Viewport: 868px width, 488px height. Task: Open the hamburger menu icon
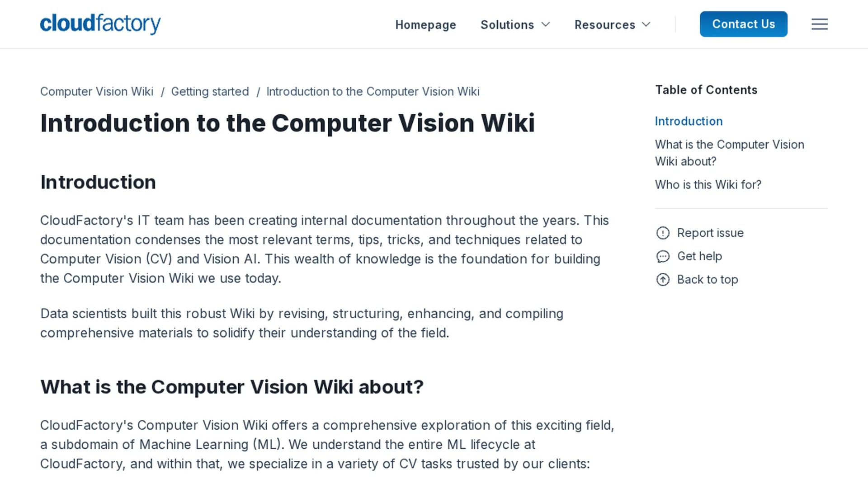coord(819,24)
